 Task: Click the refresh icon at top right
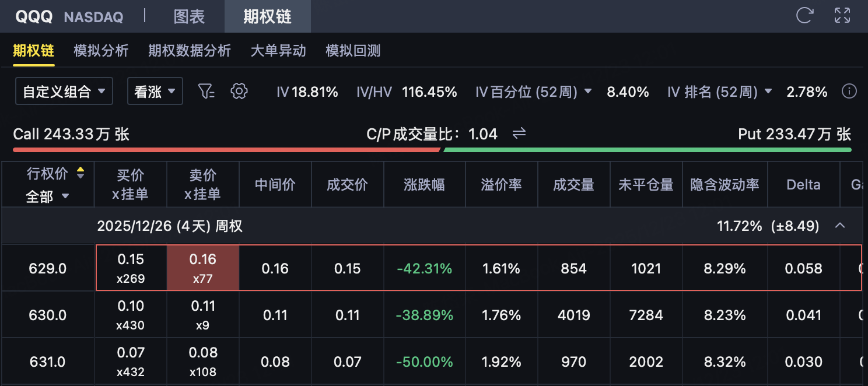click(804, 15)
